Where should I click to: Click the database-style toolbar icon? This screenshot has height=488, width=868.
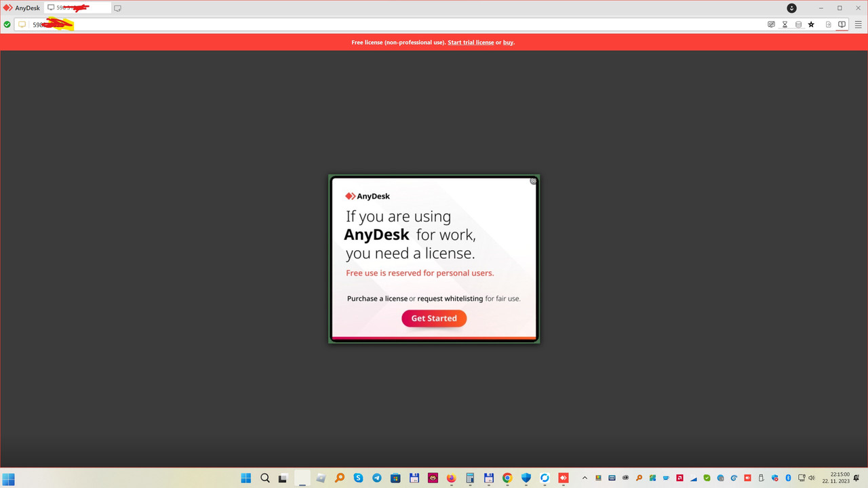point(798,24)
